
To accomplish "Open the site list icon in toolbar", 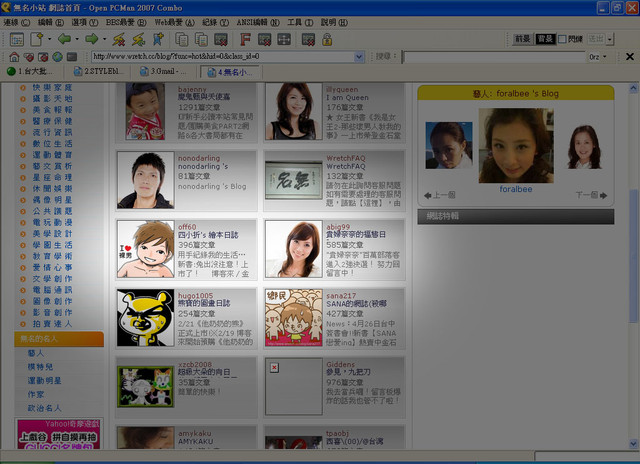I will pos(17,40).
